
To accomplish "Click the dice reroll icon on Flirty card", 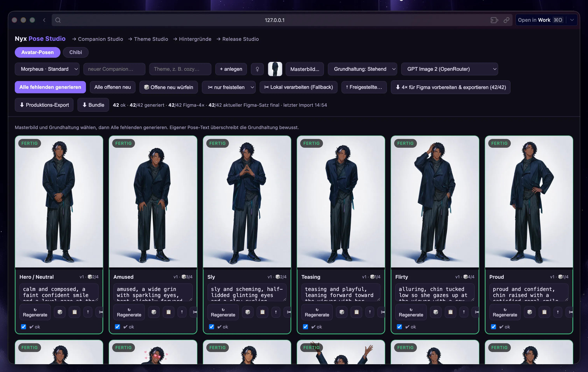I will coord(436,312).
